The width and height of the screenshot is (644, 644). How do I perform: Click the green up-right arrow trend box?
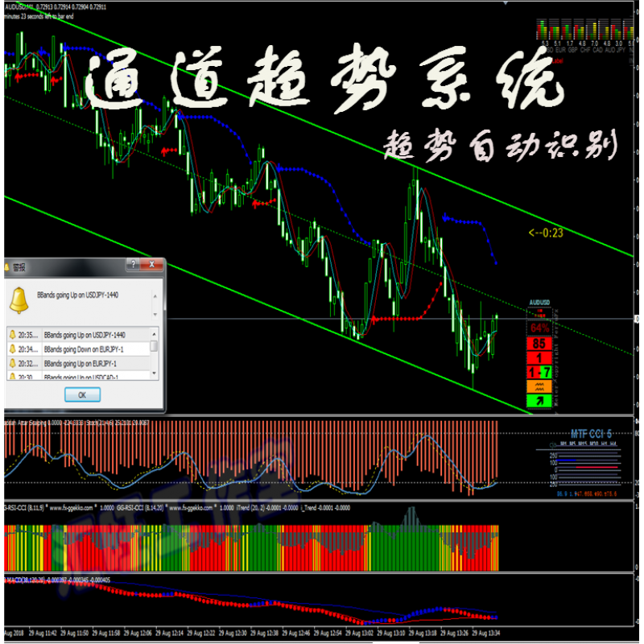point(539,400)
